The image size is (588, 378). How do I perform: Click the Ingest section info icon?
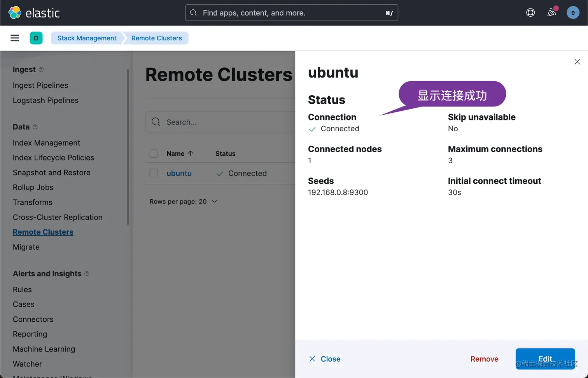pyautogui.click(x=41, y=70)
